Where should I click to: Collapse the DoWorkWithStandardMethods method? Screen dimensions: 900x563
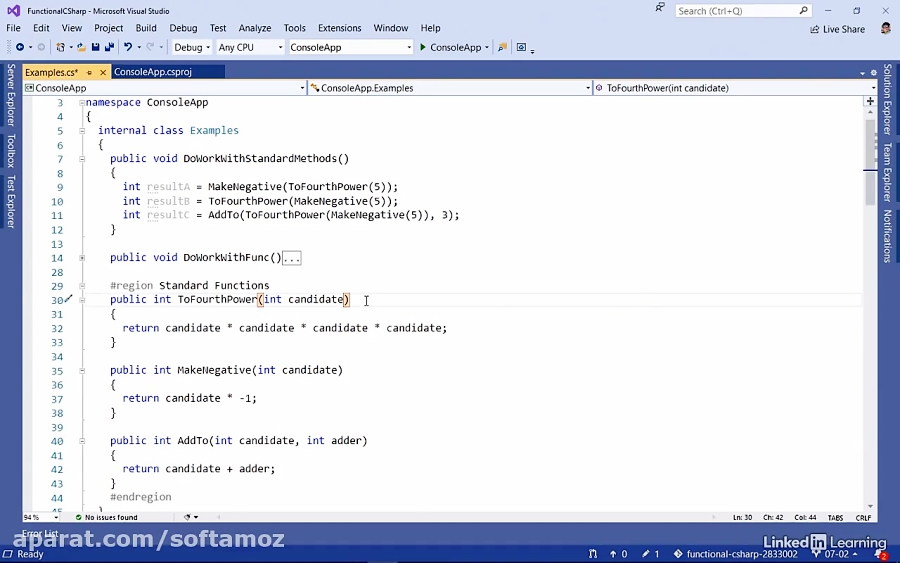pos(82,159)
